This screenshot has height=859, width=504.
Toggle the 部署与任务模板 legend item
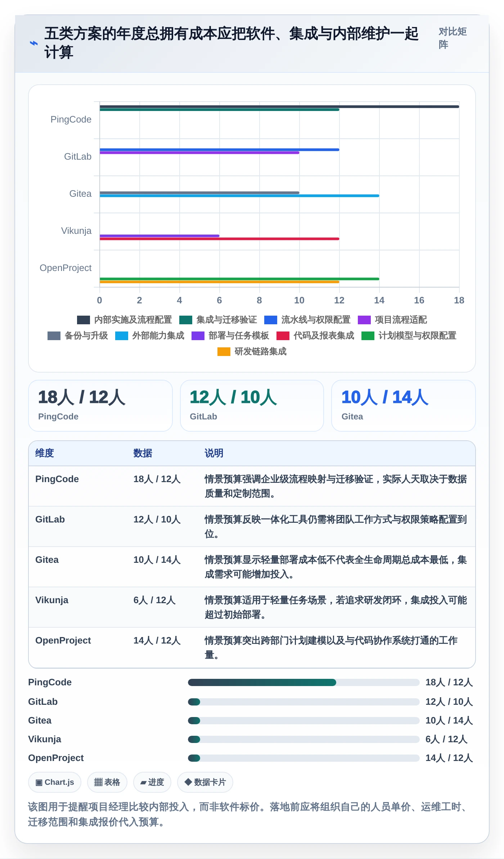(x=230, y=336)
